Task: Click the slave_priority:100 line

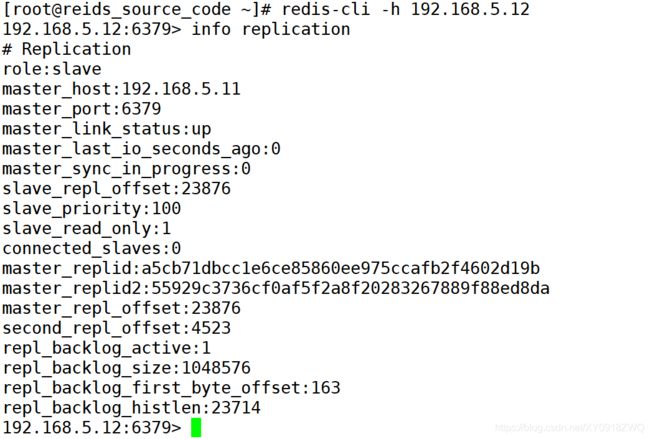Action: [92, 209]
